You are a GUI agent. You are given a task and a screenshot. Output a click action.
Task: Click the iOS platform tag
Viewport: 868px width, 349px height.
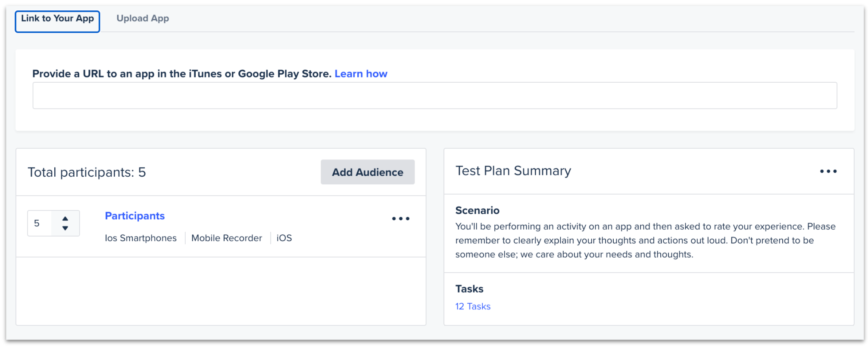point(284,238)
